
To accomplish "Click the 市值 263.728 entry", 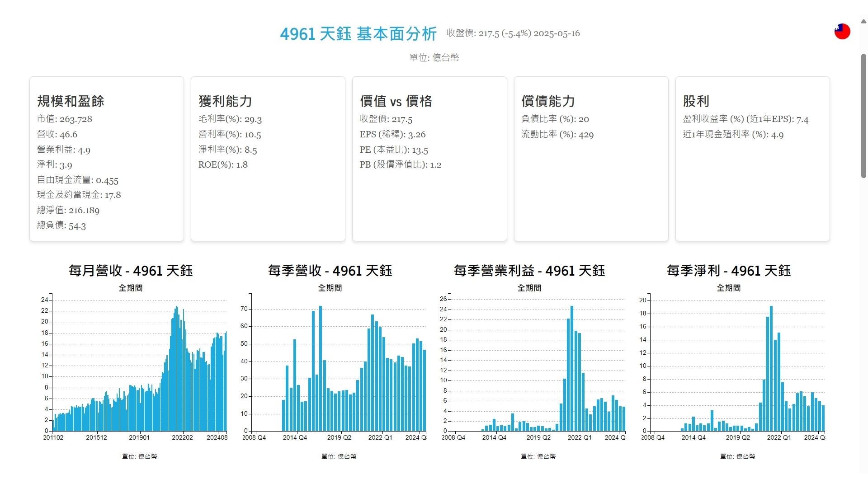I will click(65, 119).
